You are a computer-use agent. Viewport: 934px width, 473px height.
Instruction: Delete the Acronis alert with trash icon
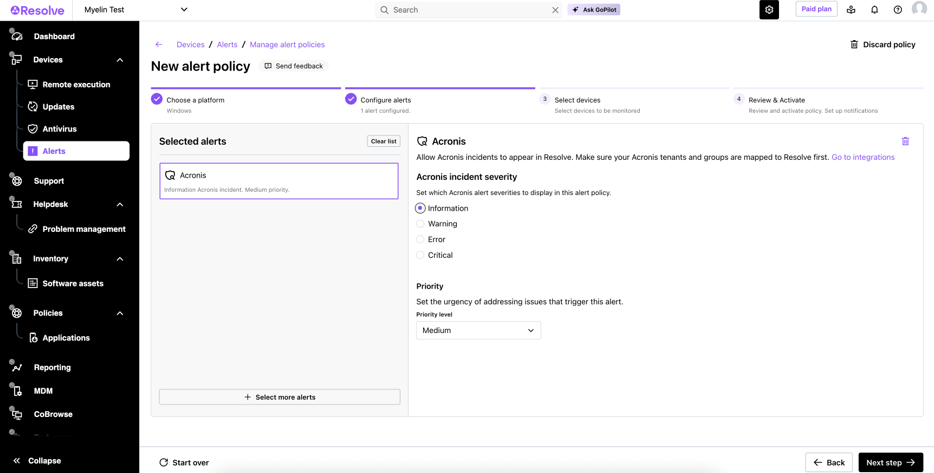click(x=905, y=141)
